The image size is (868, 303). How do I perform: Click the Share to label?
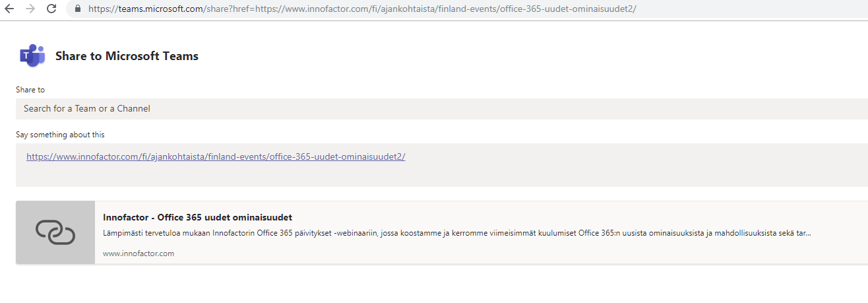[30, 90]
